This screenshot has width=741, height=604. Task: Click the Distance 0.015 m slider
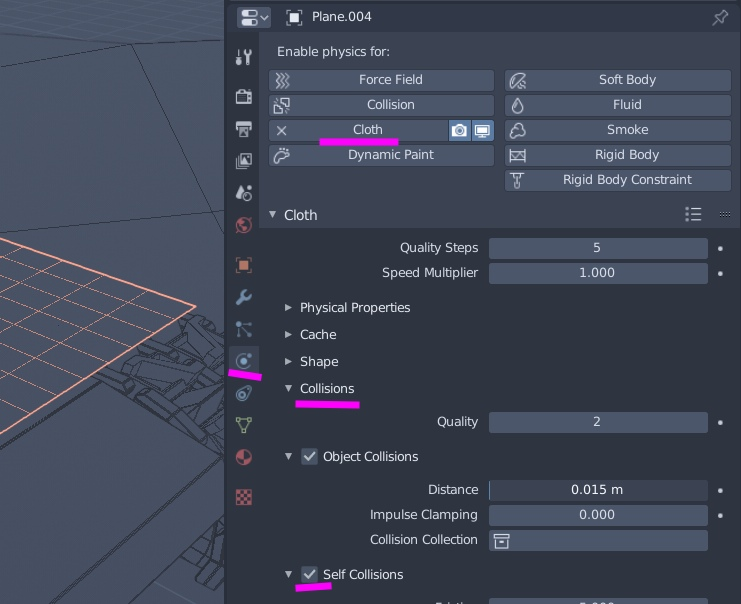[598, 490]
